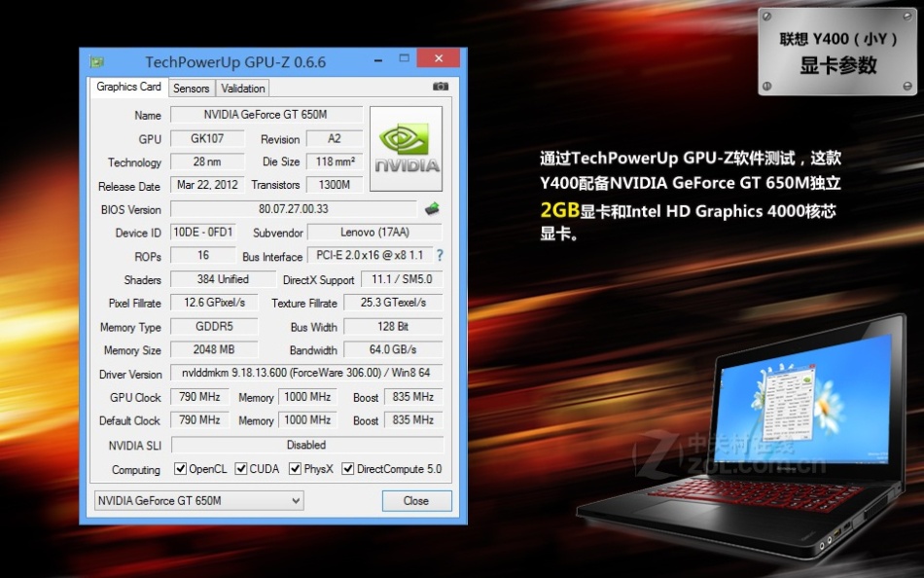Click the NVIDIA SLI label text
924x578 pixels.
coord(134,446)
